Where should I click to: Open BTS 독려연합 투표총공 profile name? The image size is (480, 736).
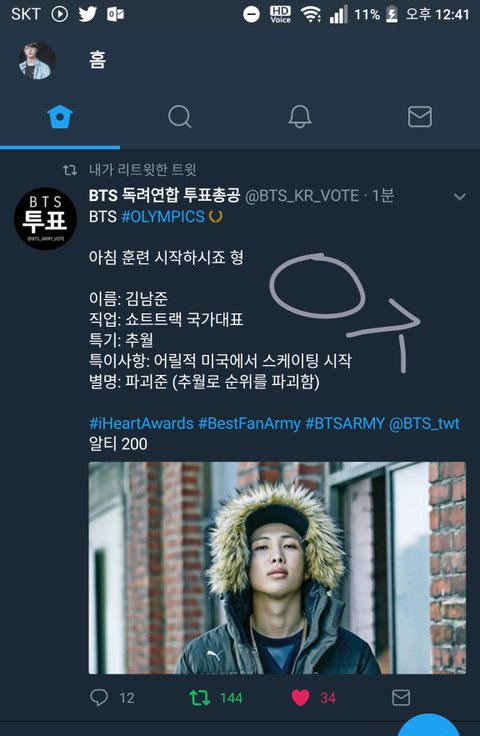[x=164, y=195]
